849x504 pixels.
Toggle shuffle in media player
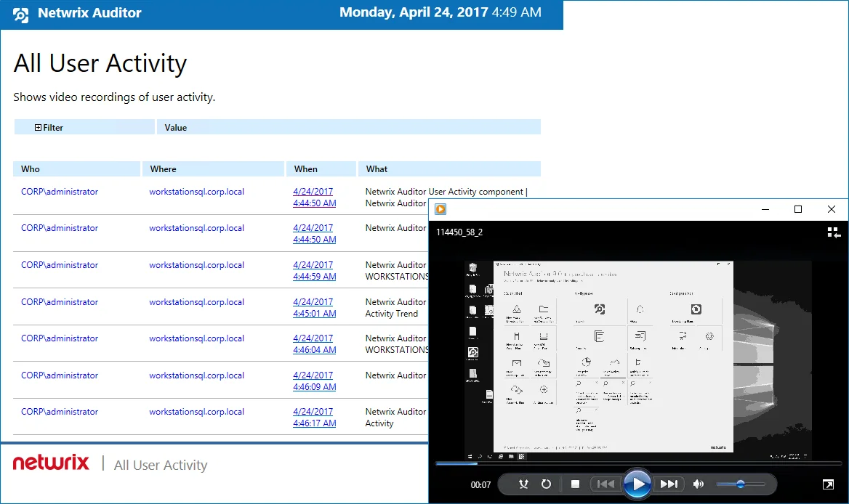(x=523, y=484)
